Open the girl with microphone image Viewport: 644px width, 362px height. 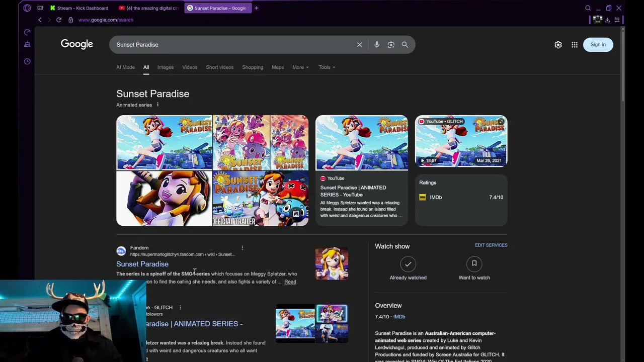coord(164,199)
